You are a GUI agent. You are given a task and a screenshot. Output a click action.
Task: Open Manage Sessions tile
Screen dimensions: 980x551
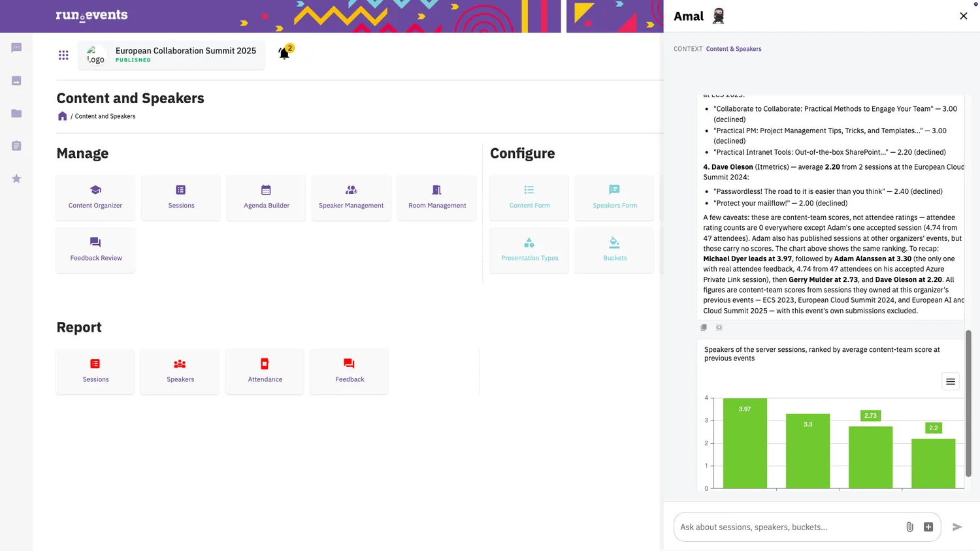coord(181,198)
